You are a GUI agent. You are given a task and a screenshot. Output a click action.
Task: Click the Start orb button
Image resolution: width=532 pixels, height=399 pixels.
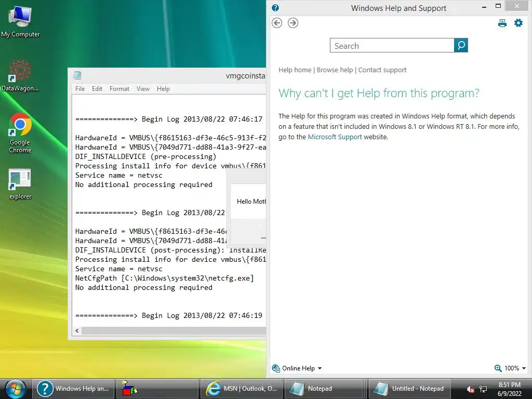pos(15,389)
